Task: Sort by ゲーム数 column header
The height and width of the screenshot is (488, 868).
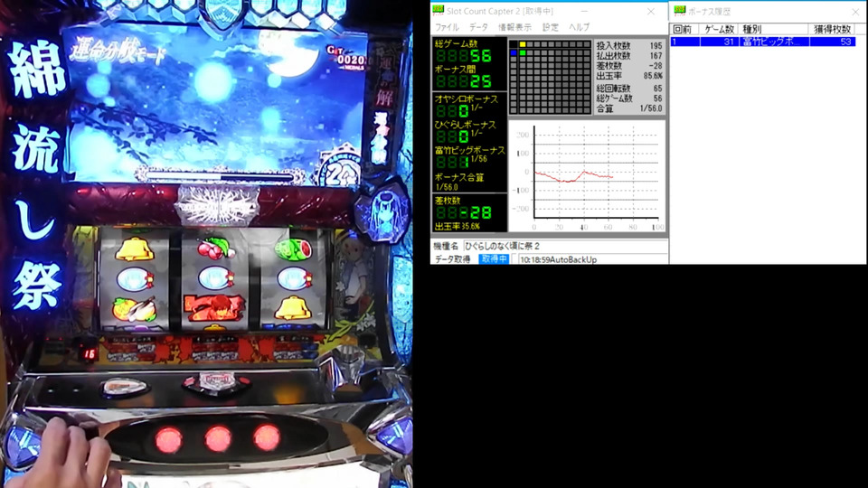Action: 719,29
